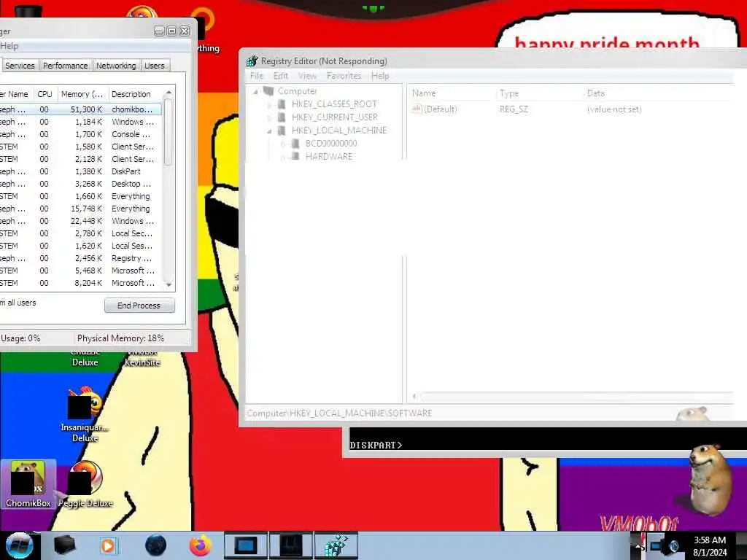747x560 pixels.
Task: Open Registry Editor View menu
Action: [307, 76]
